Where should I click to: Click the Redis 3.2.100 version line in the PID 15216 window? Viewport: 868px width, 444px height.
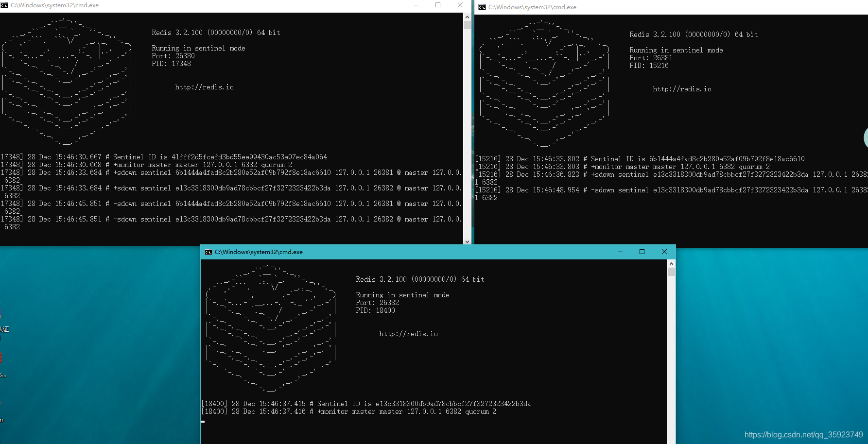pos(694,35)
